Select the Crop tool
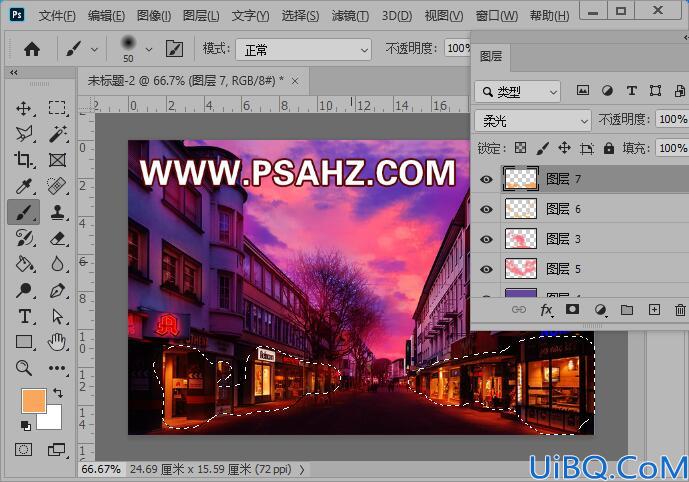 [23, 159]
